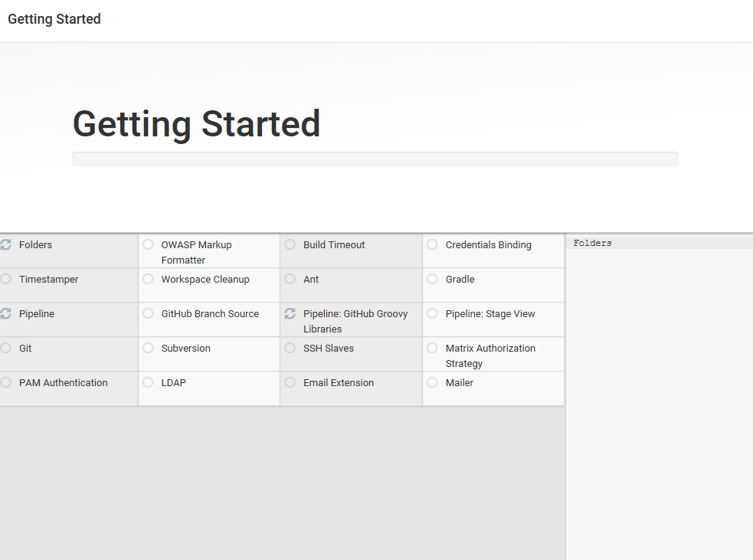Click the SSH Slaves label
753x560 pixels.
point(329,349)
